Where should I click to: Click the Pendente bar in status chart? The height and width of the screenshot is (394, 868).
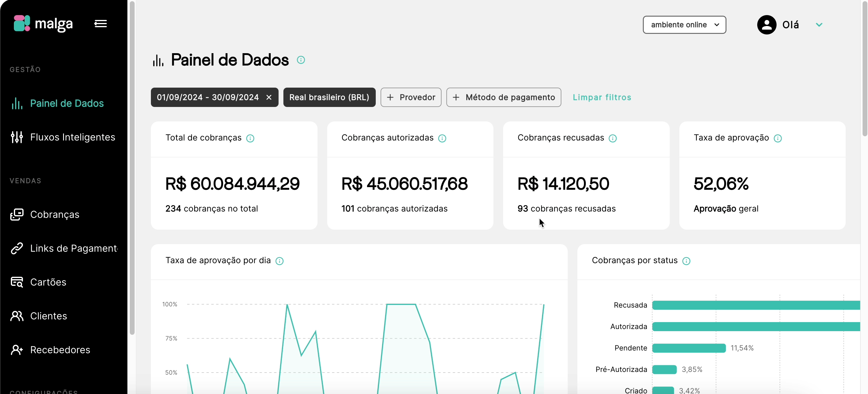688,348
